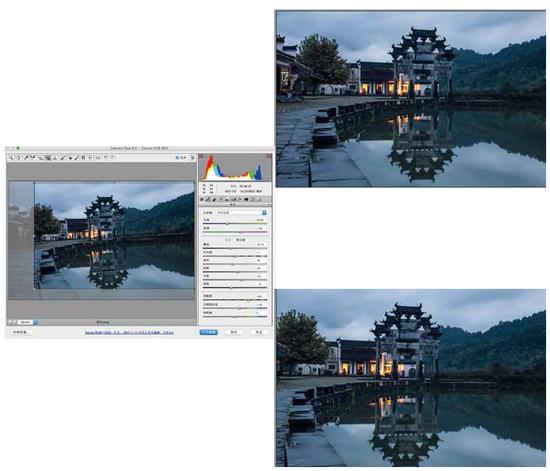Click the Exposure slider
Viewport: 550px width, 471px height.
click(x=235, y=248)
